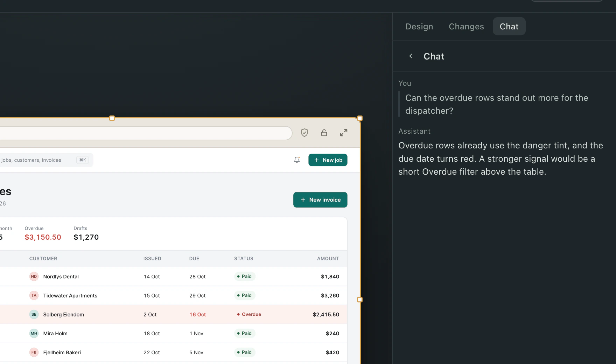The height and width of the screenshot is (364, 616).
Task: Click the New invoice button
Action: coord(320,200)
